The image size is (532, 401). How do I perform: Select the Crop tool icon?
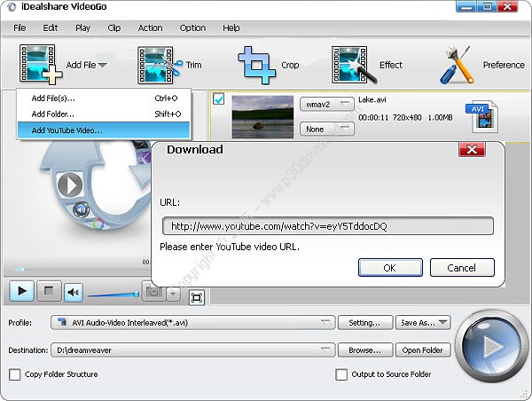[x=256, y=65]
